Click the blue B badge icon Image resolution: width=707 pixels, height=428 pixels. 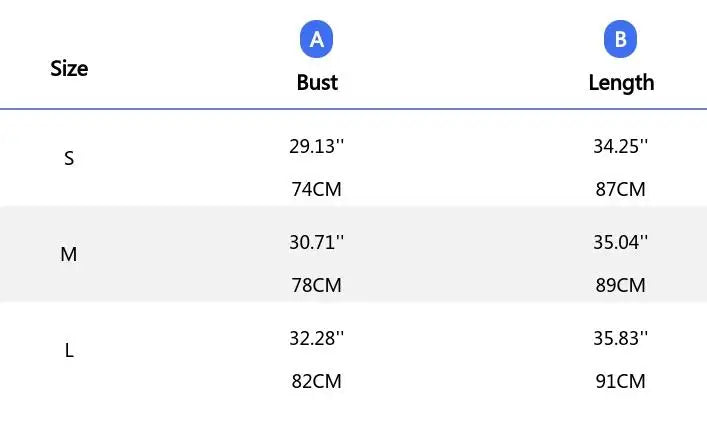click(620, 40)
